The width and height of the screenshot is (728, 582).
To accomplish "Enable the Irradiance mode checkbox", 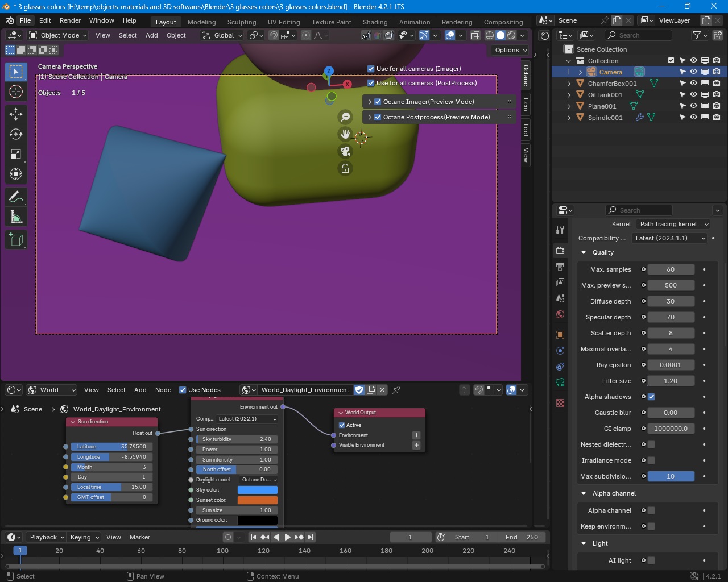I will (651, 460).
